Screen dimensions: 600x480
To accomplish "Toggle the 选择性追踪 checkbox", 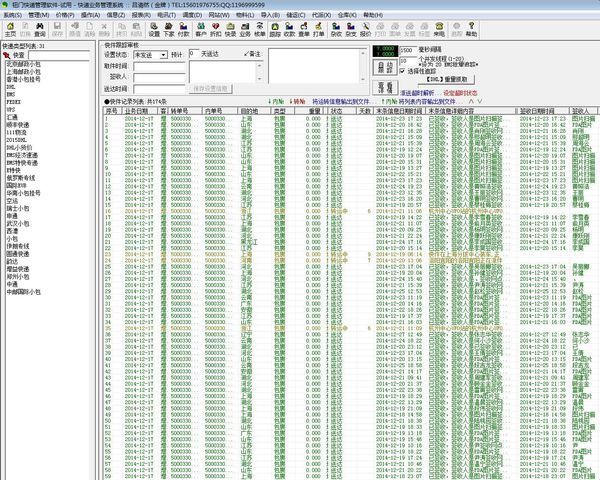I will [402, 71].
